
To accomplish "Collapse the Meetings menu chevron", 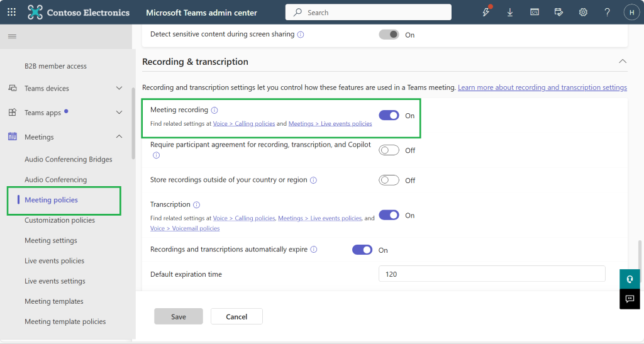I will click(119, 136).
